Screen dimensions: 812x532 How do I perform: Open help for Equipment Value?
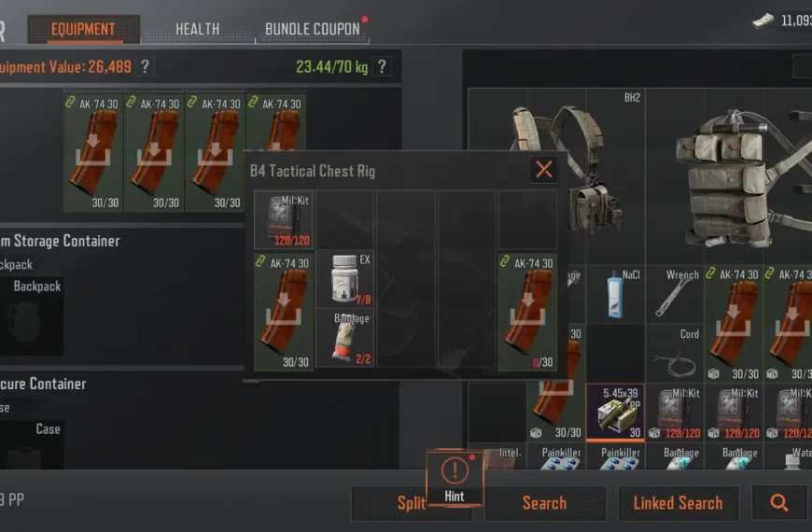(146, 66)
